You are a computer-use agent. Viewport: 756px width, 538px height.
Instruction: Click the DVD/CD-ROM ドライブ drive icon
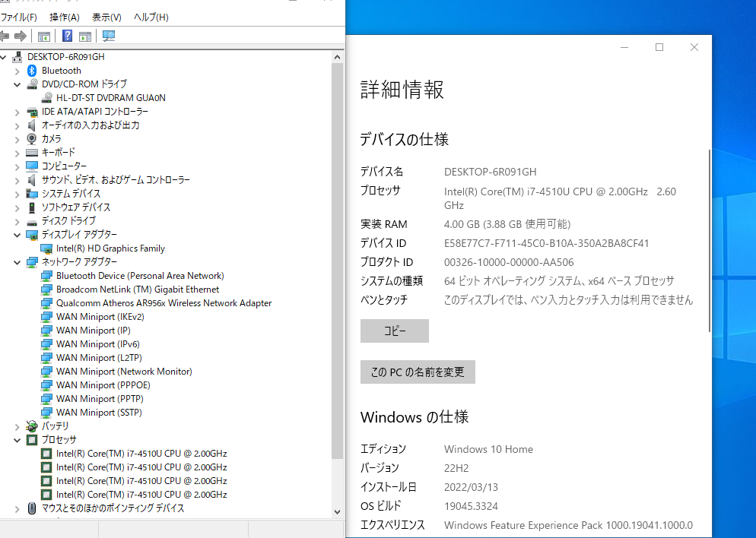32,84
